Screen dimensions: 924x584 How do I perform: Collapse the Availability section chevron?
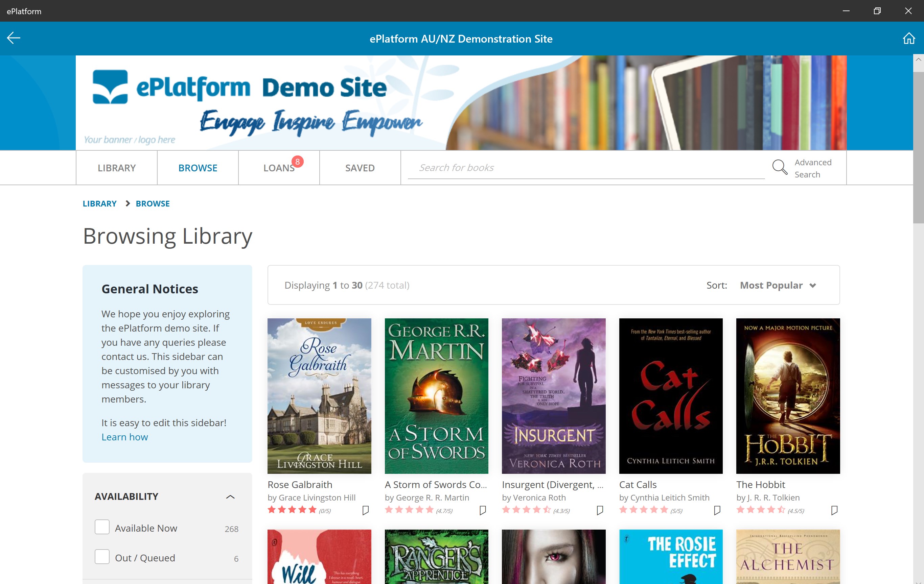(230, 496)
